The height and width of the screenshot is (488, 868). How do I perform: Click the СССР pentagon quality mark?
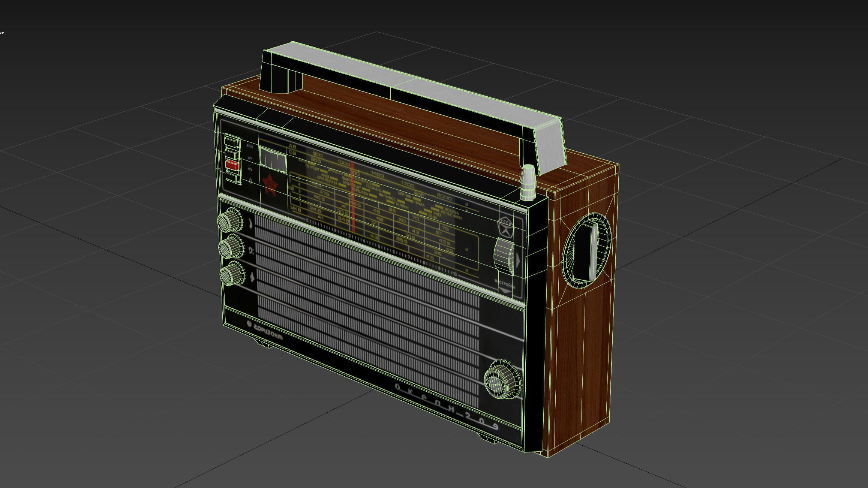tap(506, 226)
